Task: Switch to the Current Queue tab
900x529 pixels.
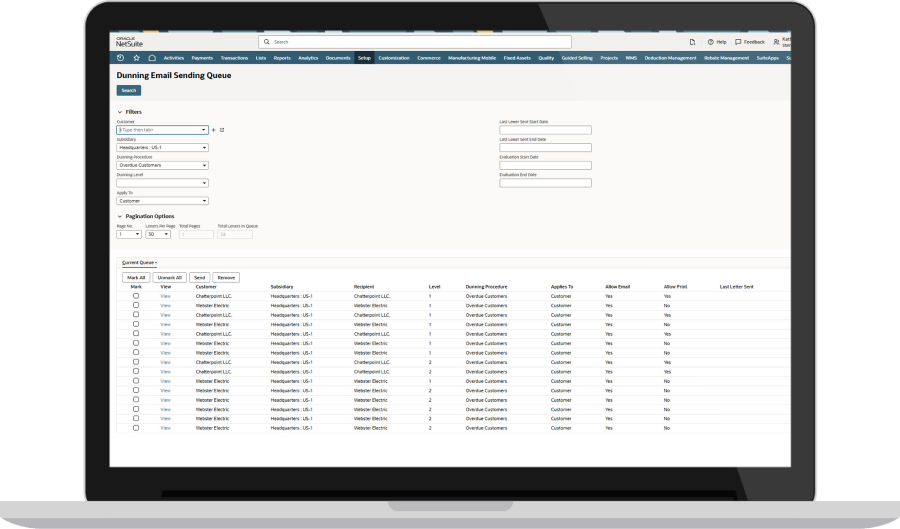Action: pos(138,262)
